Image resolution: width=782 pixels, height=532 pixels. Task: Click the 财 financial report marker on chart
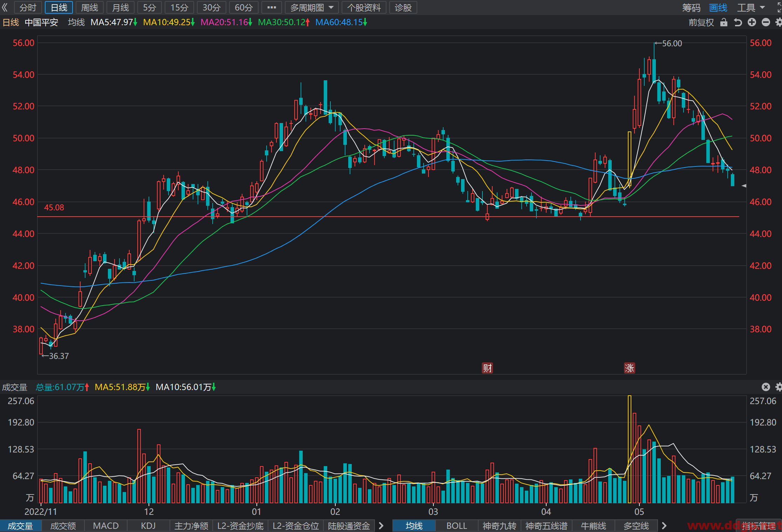[487, 368]
